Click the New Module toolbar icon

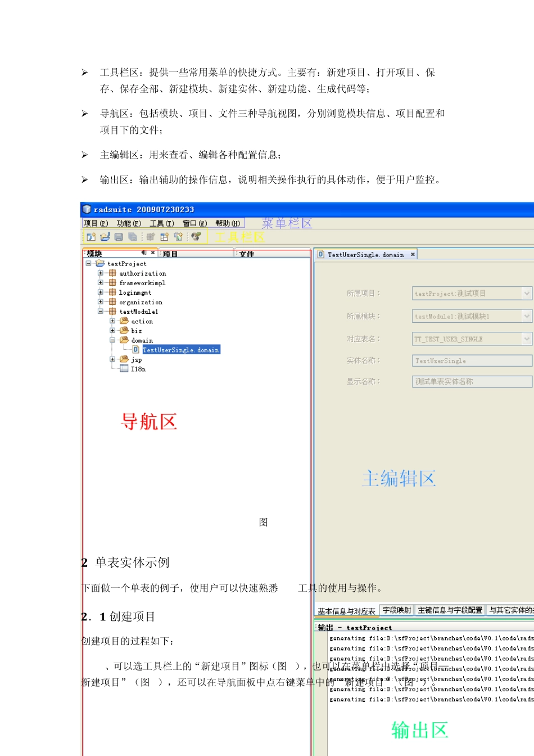(x=151, y=237)
